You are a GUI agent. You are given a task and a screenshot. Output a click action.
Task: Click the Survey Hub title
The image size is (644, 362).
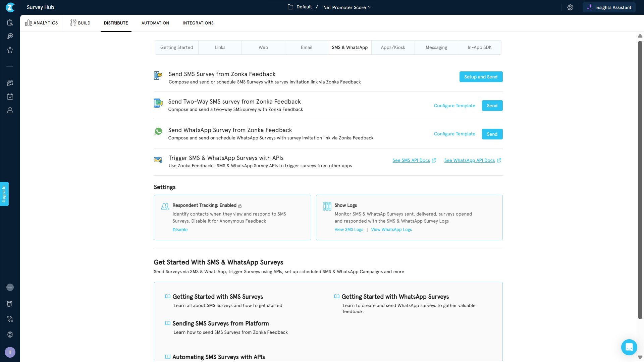[40, 7]
